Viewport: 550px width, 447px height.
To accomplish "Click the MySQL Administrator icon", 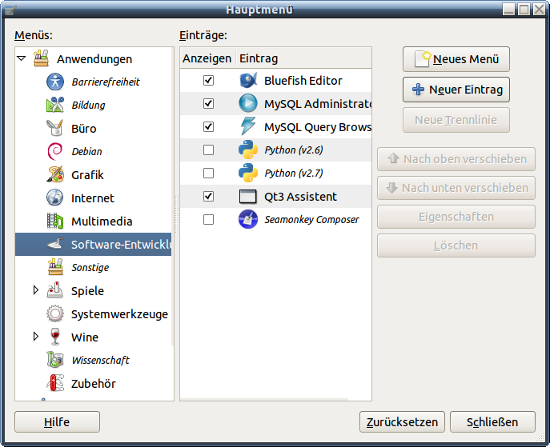I will pos(248,104).
